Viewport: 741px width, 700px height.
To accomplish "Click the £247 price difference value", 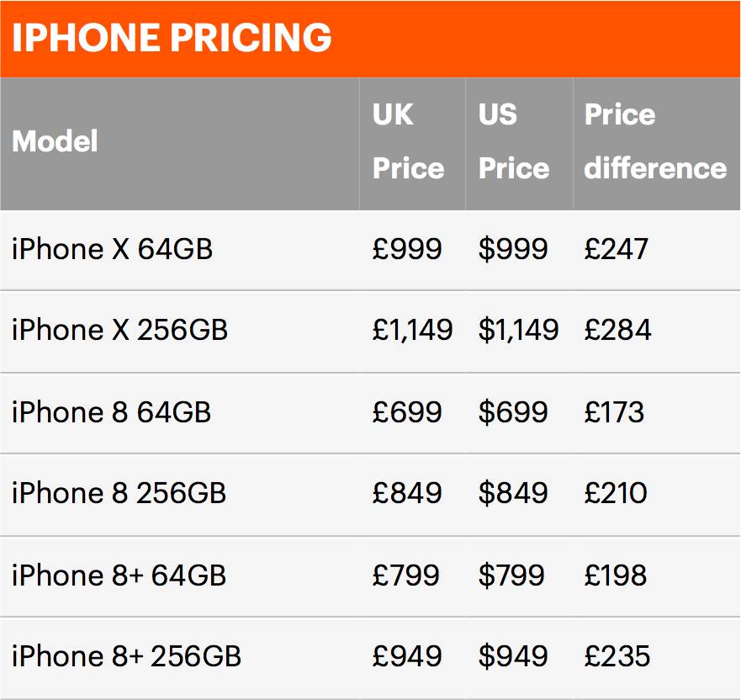I will pyautogui.click(x=617, y=249).
